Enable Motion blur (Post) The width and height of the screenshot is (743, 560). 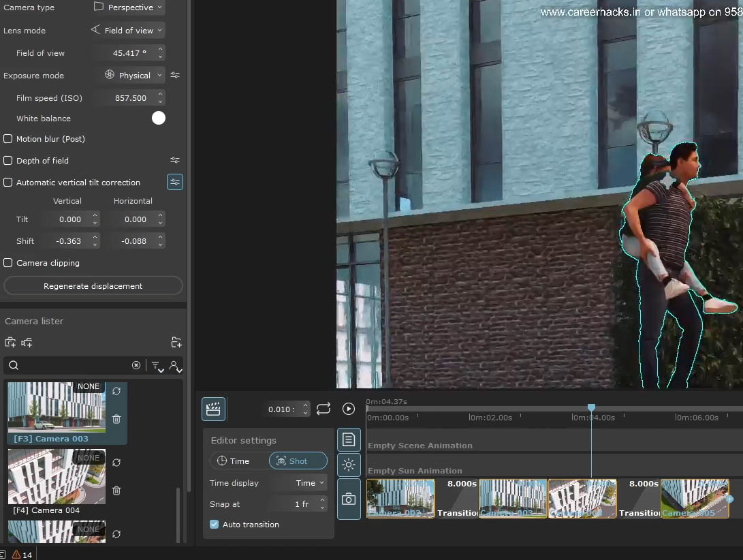tap(7, 138)
